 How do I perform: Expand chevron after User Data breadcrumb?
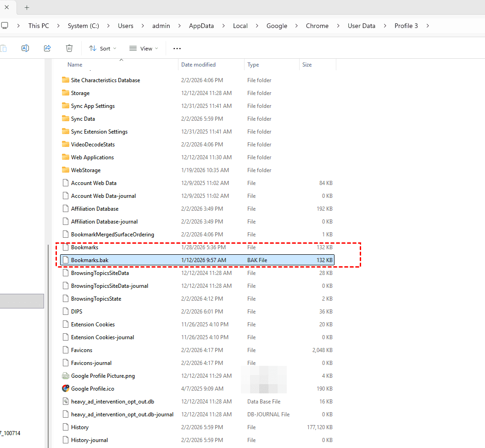[x=385, y=26]
